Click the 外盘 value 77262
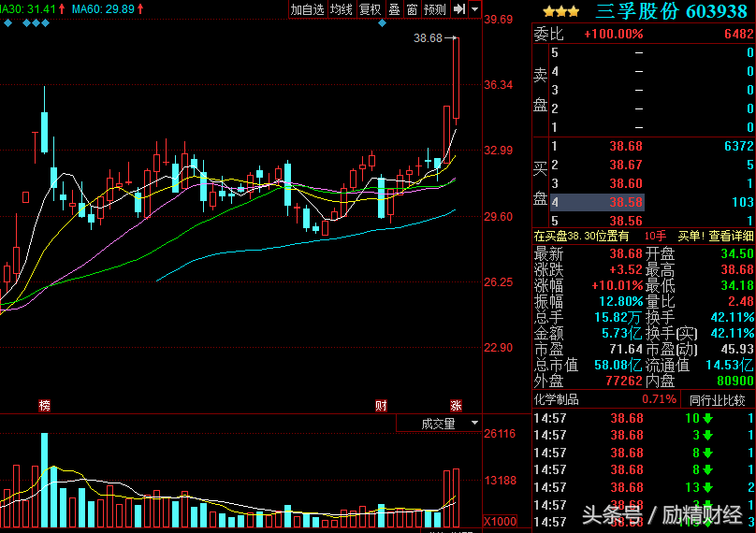Viewport: 756px width, 533px height. 624,381
